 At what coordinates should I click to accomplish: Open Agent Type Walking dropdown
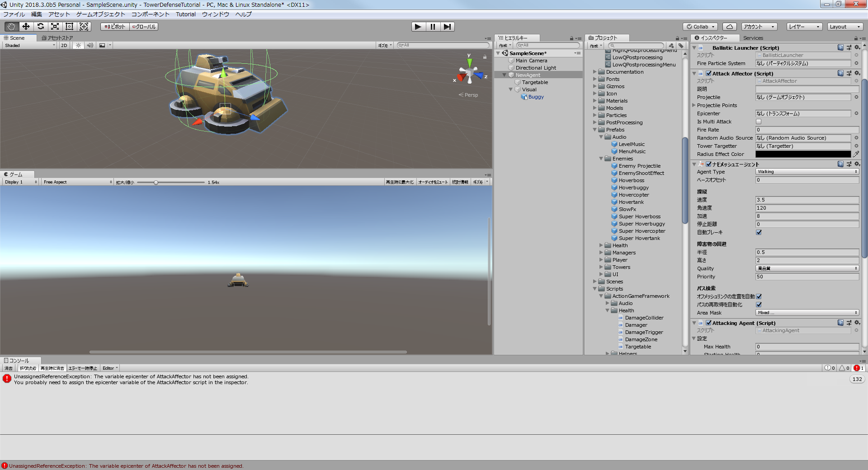807,172
